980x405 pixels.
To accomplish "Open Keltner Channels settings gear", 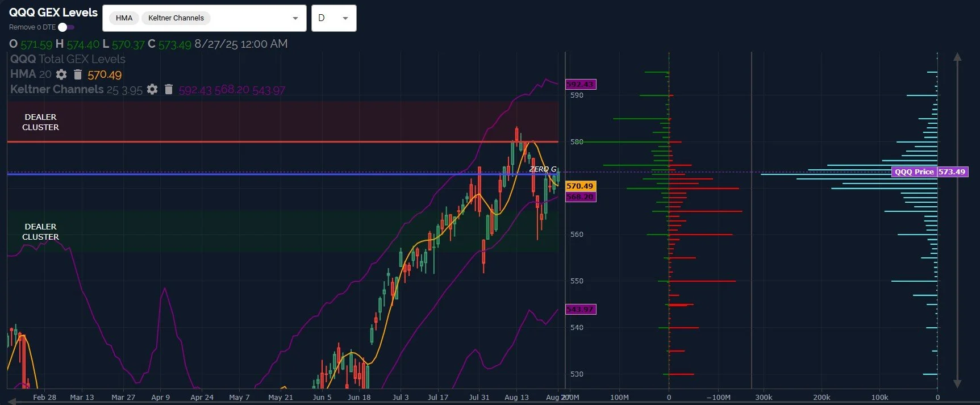I will point(152,90).
